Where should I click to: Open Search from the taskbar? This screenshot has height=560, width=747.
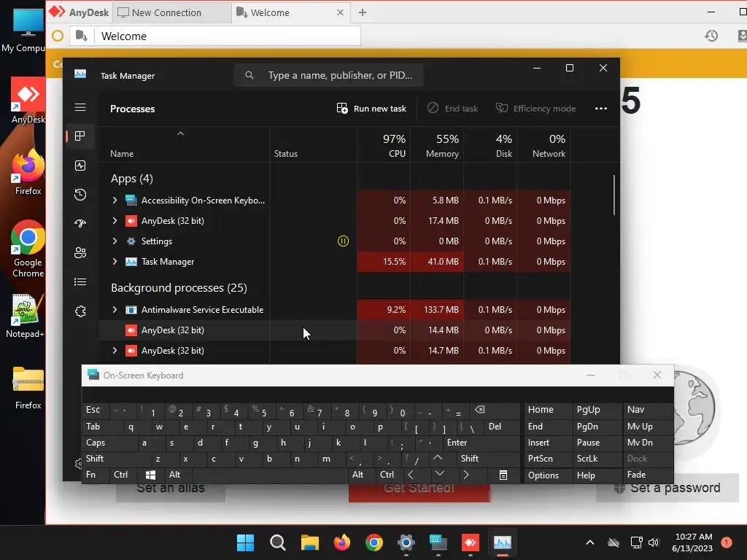pyautogui.click(x=277, y=542)
